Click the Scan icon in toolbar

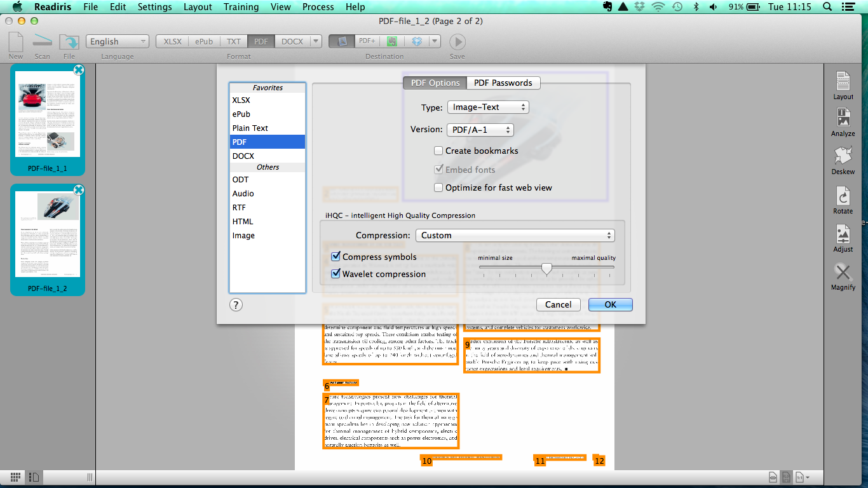pos(42,42)
